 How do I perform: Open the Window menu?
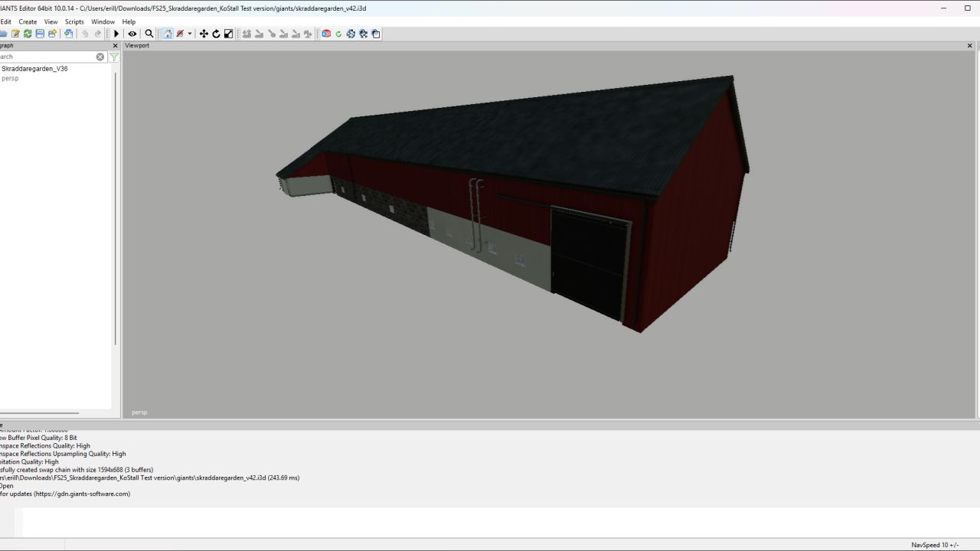point(103,21)
